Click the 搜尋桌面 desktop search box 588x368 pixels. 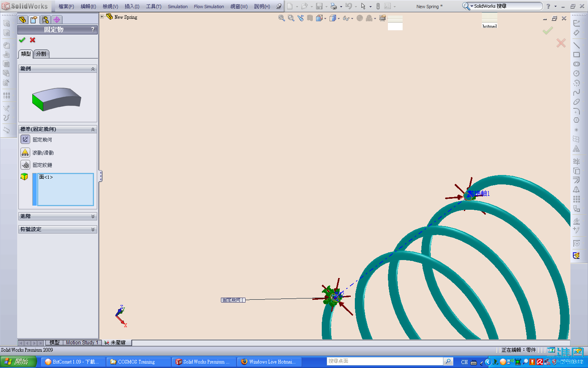click(385, 361)
